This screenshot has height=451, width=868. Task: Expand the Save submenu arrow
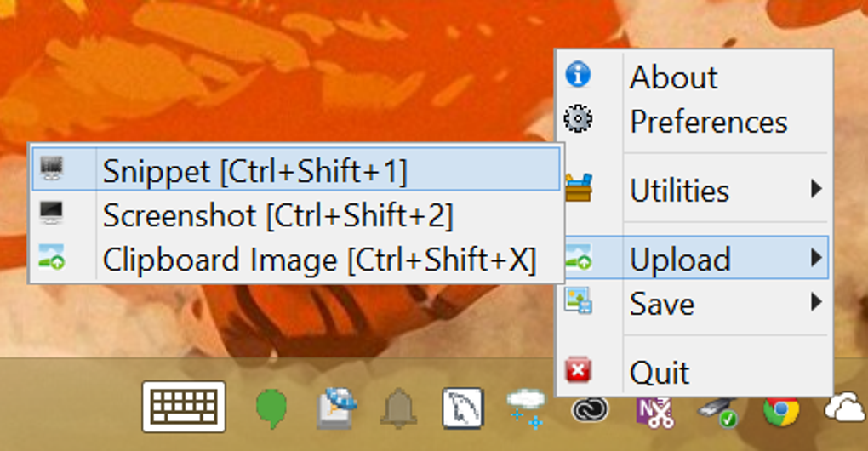[x=817, y=301]
